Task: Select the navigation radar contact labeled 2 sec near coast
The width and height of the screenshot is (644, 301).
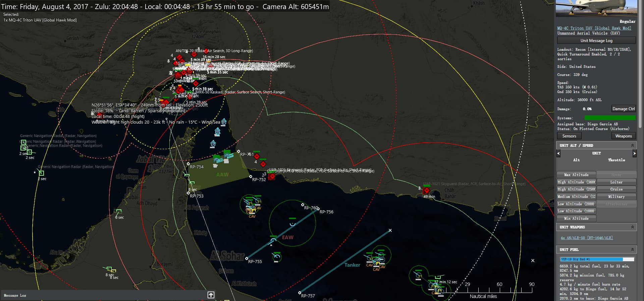Action: pos(41,173)
